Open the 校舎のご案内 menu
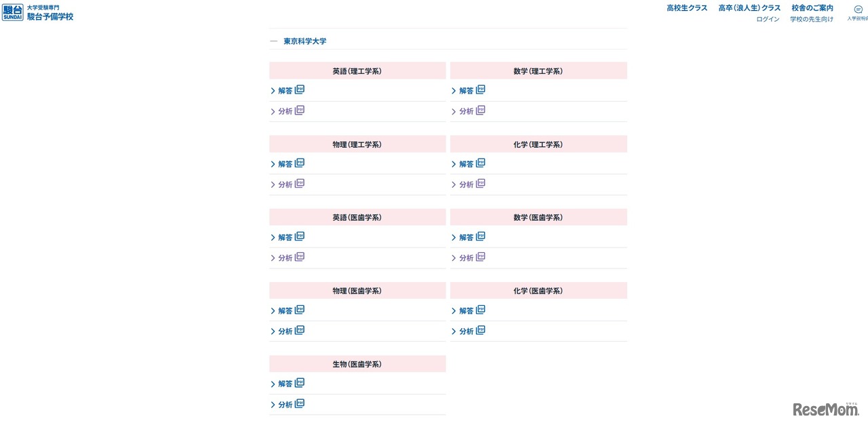This screenshot has height=425, width=868. 812,8
